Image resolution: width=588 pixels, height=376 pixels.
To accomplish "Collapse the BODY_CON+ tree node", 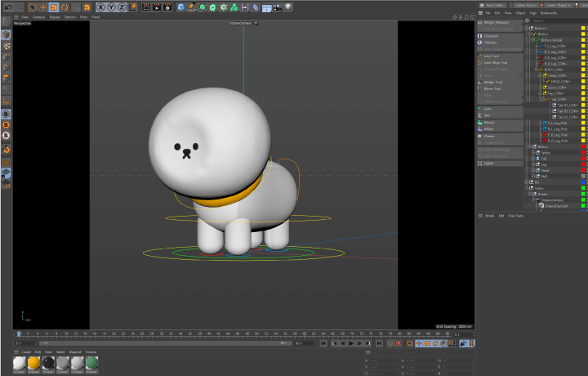I will point(537,69).
